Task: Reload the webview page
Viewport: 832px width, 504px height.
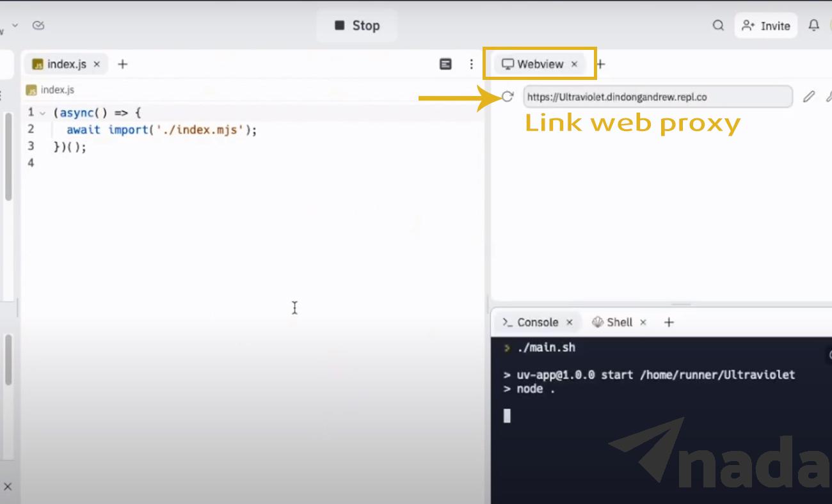Action: 508,97
